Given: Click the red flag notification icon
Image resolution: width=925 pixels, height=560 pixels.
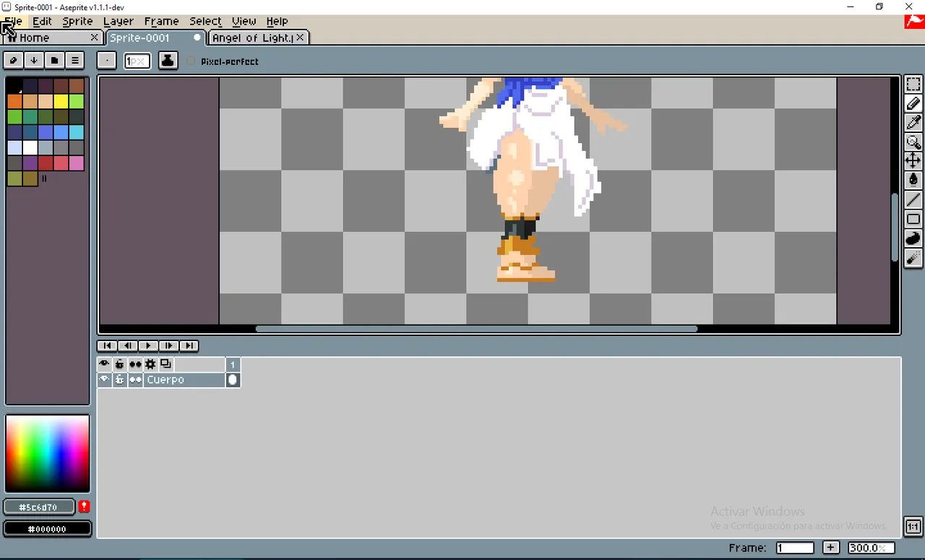Looking at the screenshot, I should point(914,22).
